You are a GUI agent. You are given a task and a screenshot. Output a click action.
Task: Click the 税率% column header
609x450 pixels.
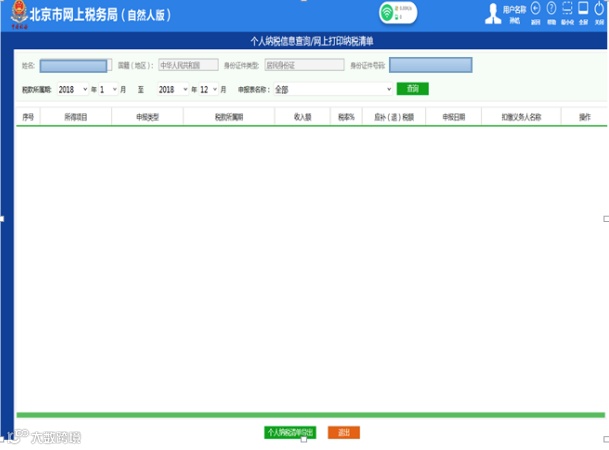point(346,117)
